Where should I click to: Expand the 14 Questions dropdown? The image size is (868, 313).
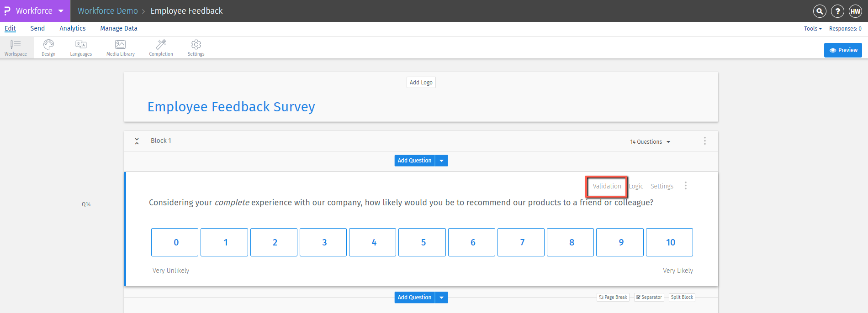click(650, 142)
